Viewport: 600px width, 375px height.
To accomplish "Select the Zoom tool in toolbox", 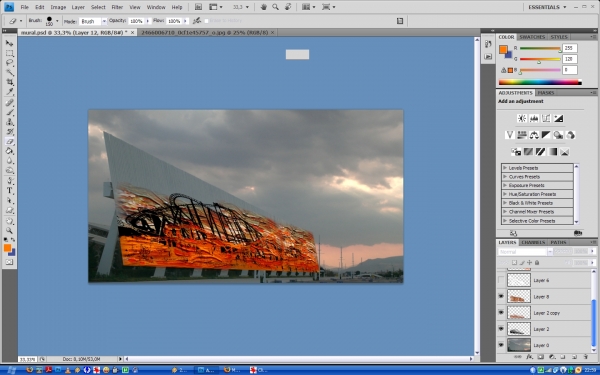I will click(9, 231).
